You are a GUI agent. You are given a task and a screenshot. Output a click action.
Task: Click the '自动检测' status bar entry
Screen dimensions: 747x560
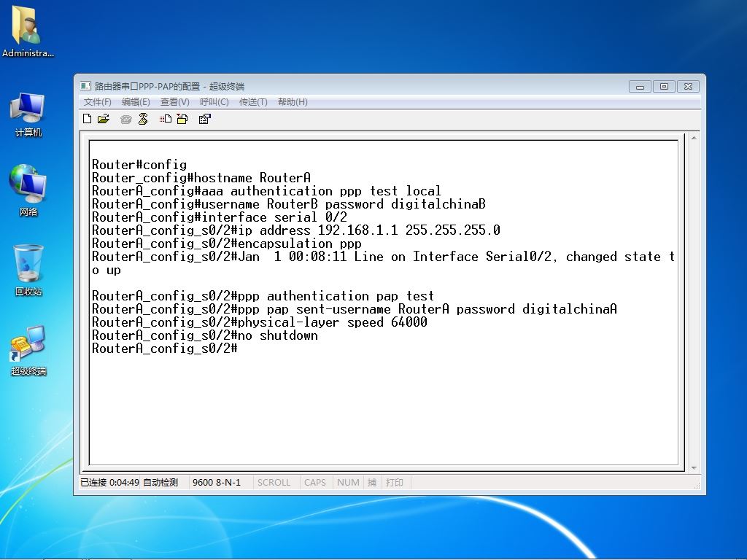tap(160, 483)
